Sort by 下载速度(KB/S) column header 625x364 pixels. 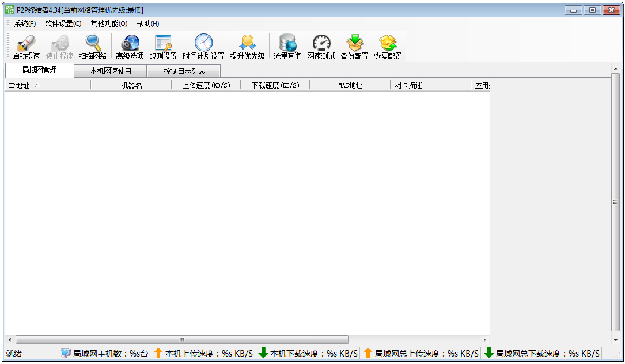point(275,85)
